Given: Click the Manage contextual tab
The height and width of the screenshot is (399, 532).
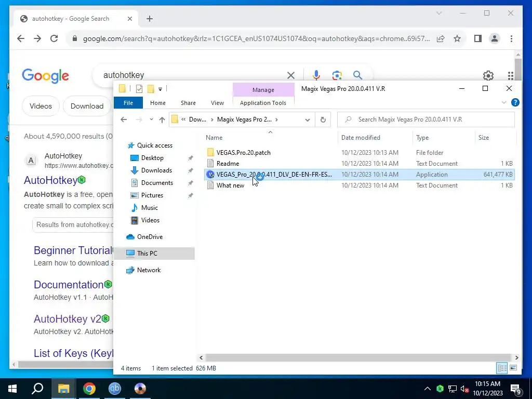Looking at the screenshot, I should pyautogui.click(x=263, y=90).
